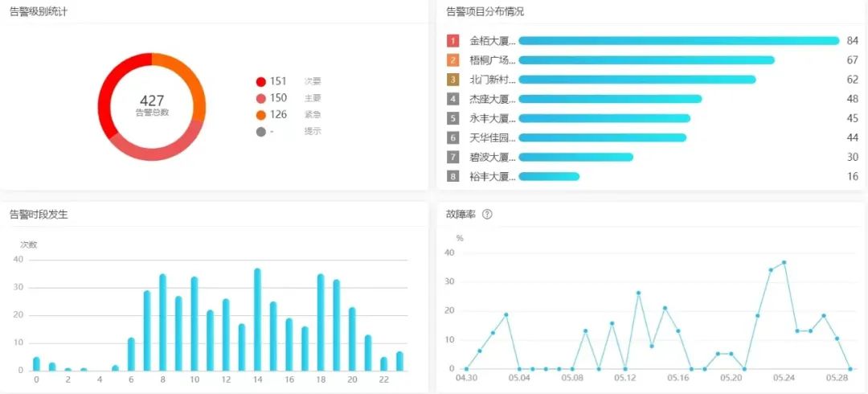Open the 梧桐广场 project entry
This screenshot has height=394, width=868.
coord(492,60)
